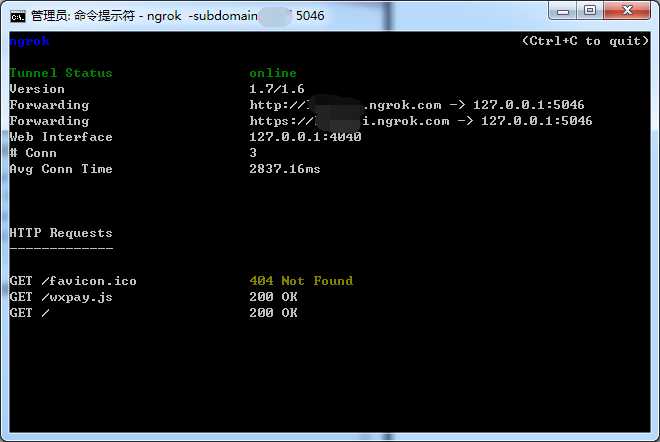Image resolution: width=660 pixels, height=442 pixels.
Task: Click the 'Web Interface' label
Action: pos(61,137)
